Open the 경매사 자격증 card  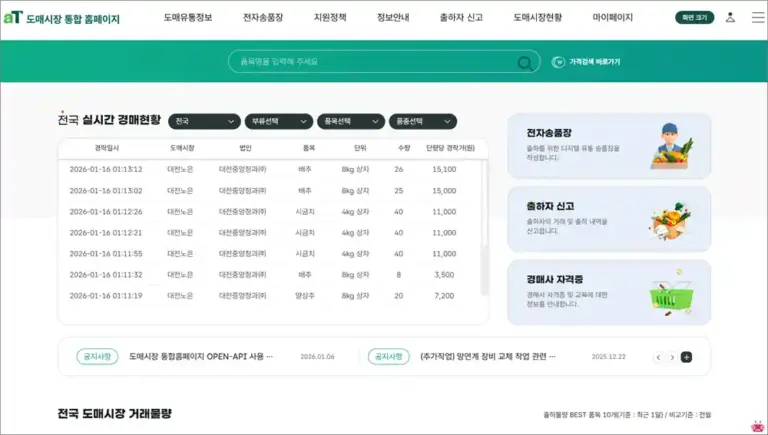coord(609,292)
